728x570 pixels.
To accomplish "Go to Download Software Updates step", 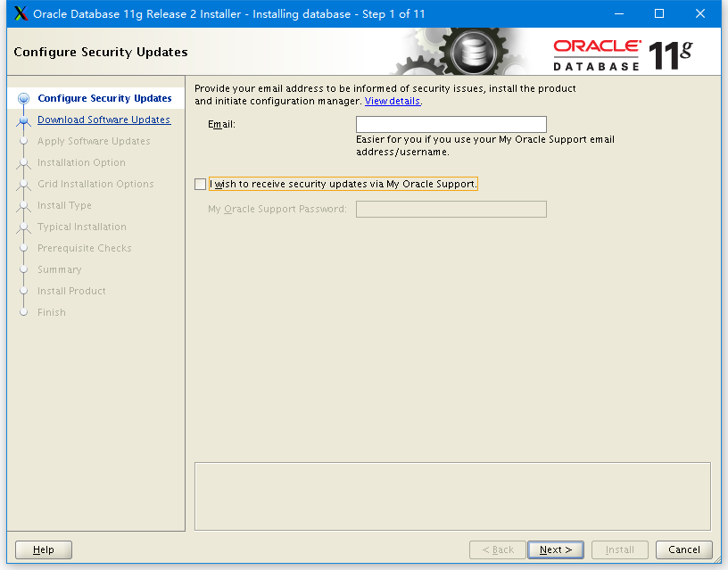I will (104, 120).
